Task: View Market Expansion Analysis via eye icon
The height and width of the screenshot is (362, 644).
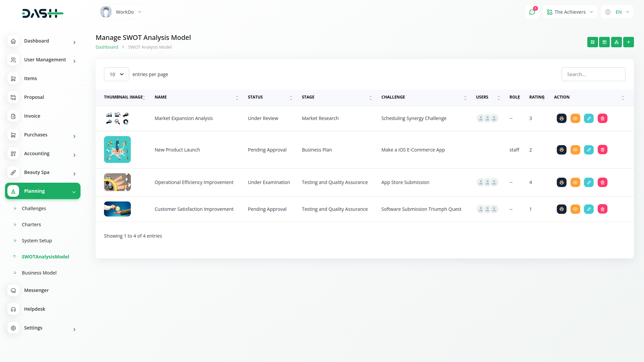Action: tap(575, 118)
